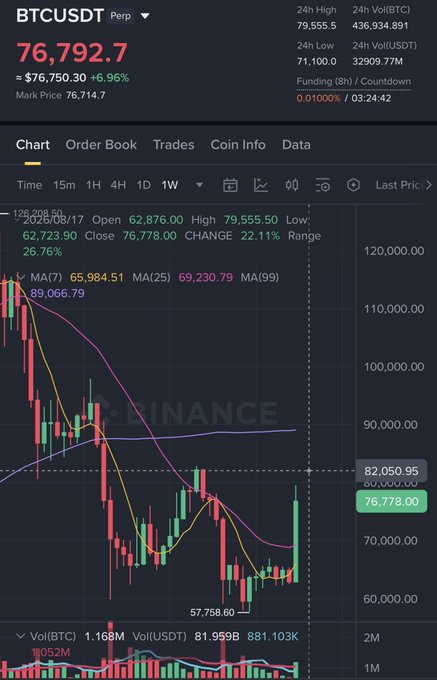Select the 1H interval
This screenshot has width=437, height=680.
pyautogui.click(x=93, y=185)
